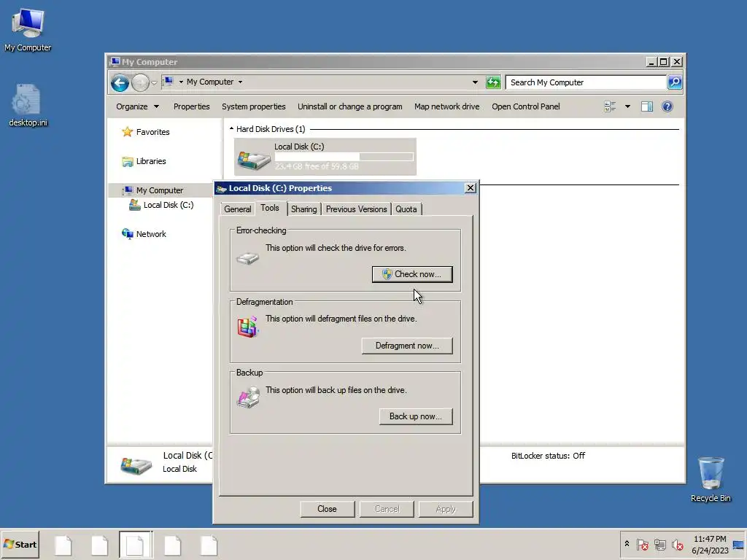Click System properties in toolbar
The image size is (747, 560).
253,106
